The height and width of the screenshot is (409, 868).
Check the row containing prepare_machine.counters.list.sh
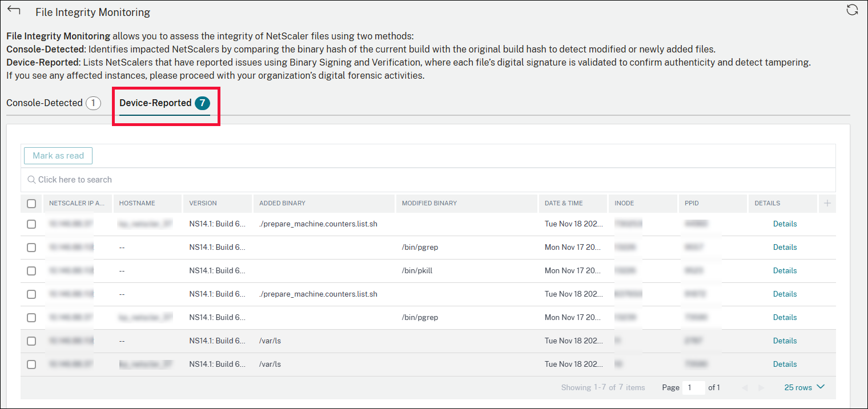[31, 224]
